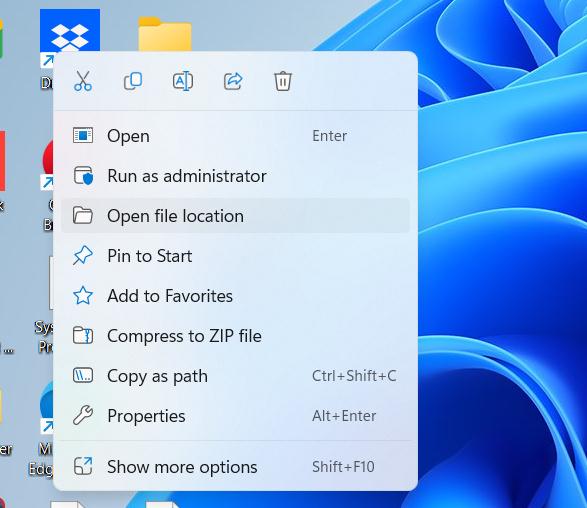This screenshot has width=587, height=508.
Task: Select Open file location
Action: (235, 216)
